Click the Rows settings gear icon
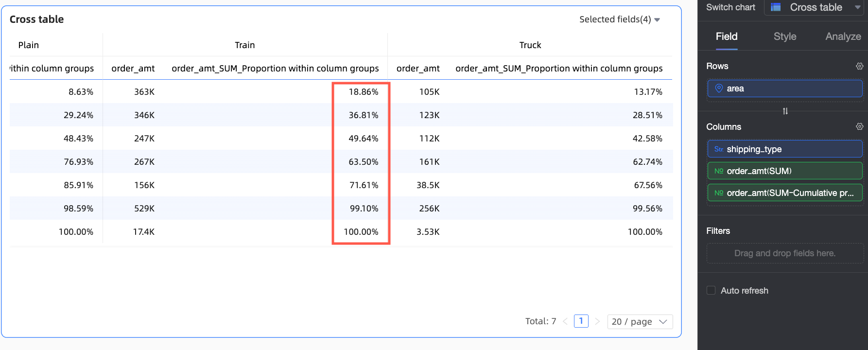Image resolution: width=868 pixels, height=350 pixels. [859, 66]
